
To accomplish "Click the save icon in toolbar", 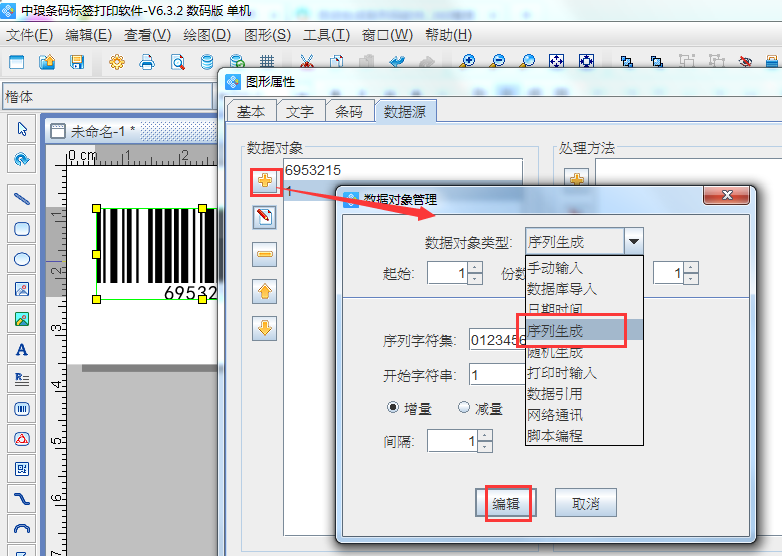I will coord(77,62).
